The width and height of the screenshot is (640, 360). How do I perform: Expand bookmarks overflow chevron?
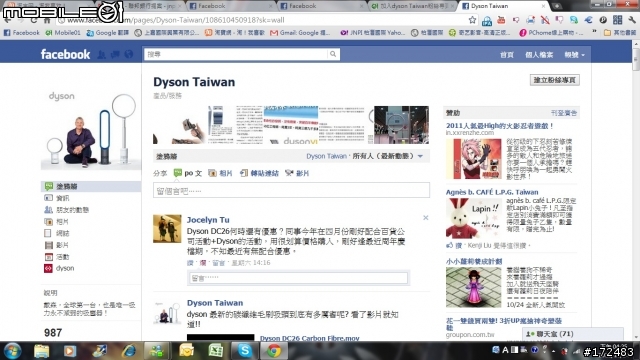coord(594,32)
